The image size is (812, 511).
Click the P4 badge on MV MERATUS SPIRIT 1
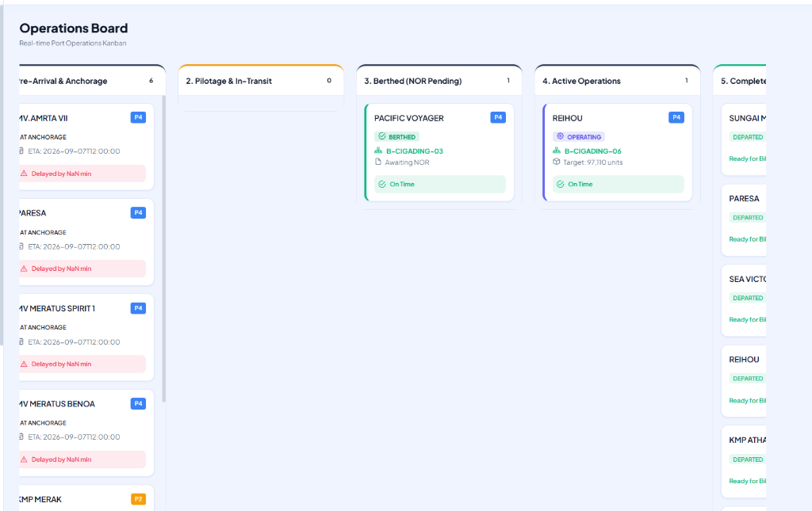pyautogui.click(x=138, y=308)
